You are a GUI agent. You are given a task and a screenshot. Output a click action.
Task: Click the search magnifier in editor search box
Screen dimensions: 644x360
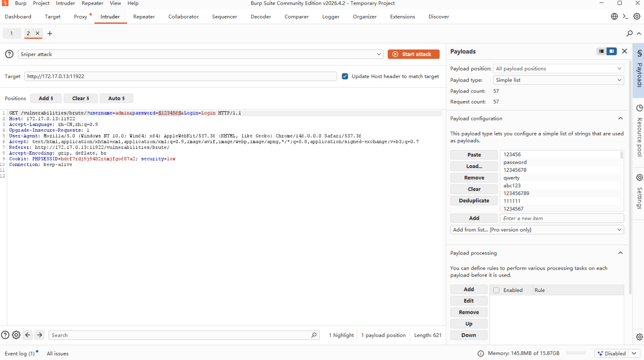coord(314,335)
